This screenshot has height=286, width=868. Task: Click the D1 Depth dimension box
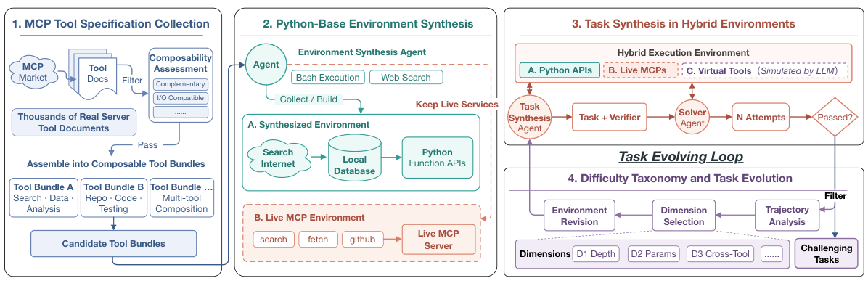pos(597,254)
